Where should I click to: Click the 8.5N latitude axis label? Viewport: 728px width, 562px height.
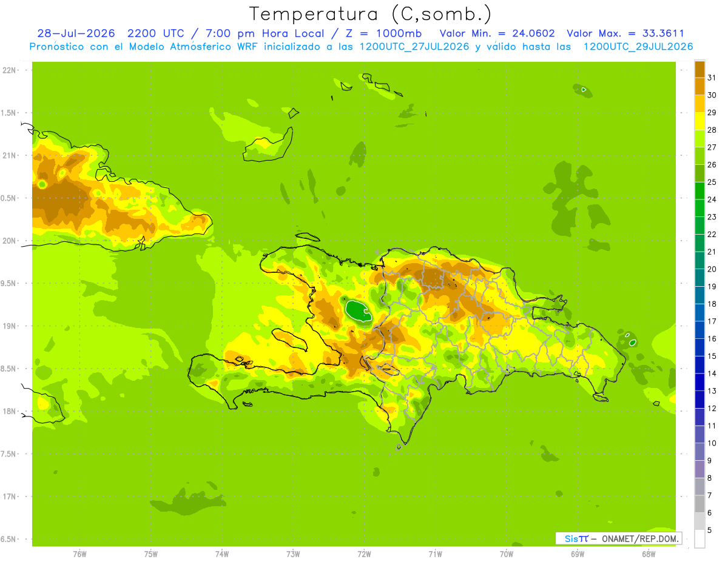click(8, 369)
